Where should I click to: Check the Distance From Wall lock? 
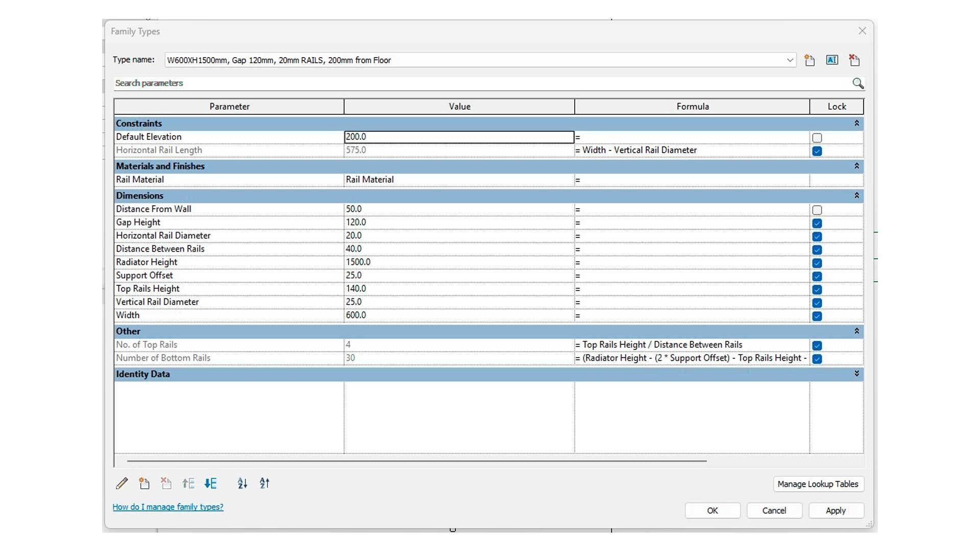pos(817,210)
